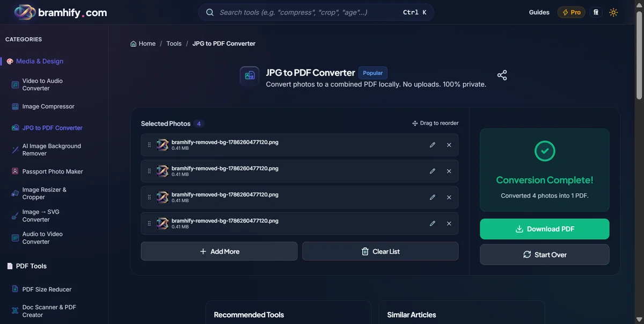Select JPG to PDF Converter in sidebar
Viewport: 644px width, 324px height.
pyautogui.click(x=54, y=128)
